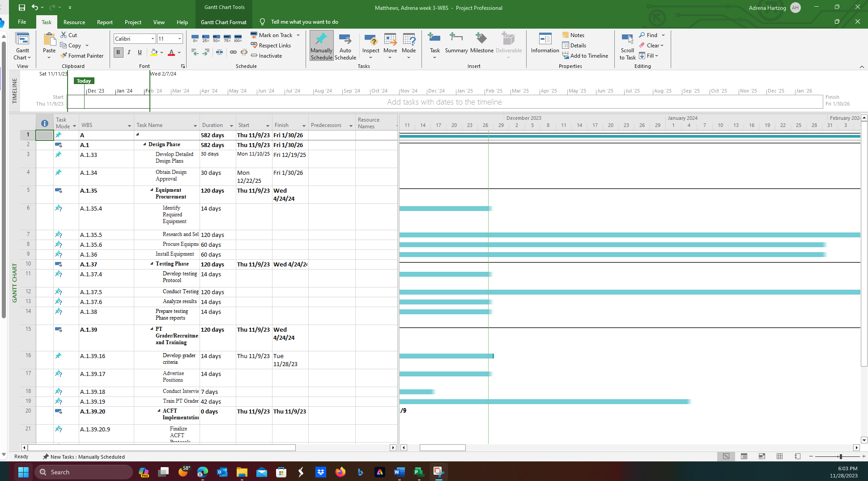Collapse the Equipment Procurement summary task
This screenshot has width=868, height=481.
coord(152,190)
